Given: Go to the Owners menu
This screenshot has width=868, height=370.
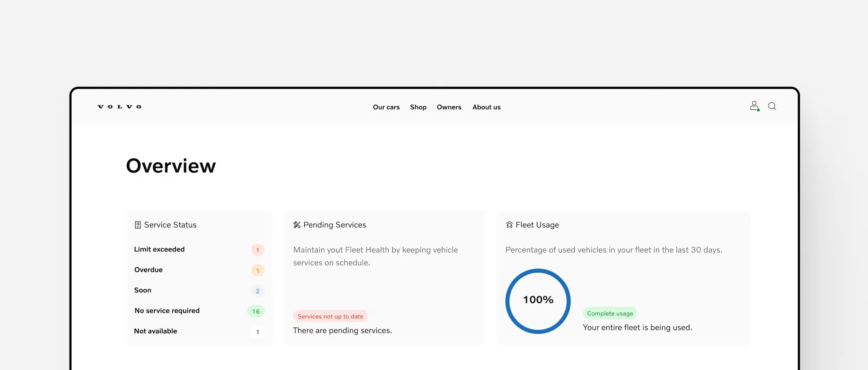Looking at the screenshot, I should 449,107.
